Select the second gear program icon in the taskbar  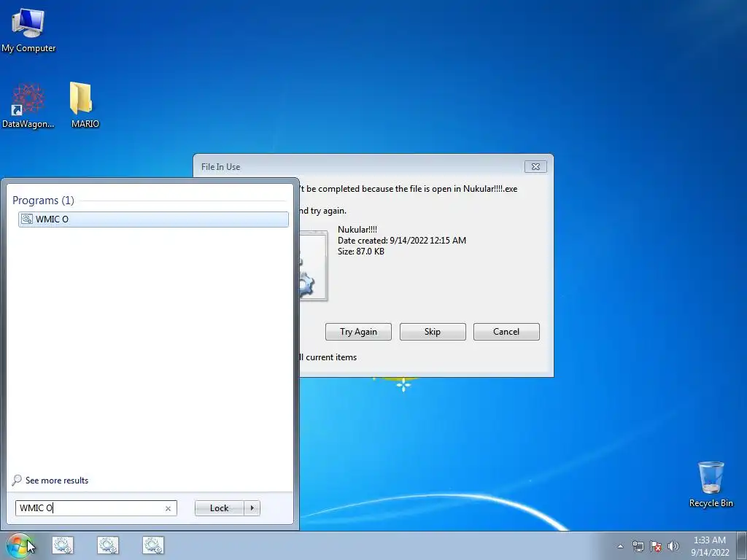(x=108, y=545)
